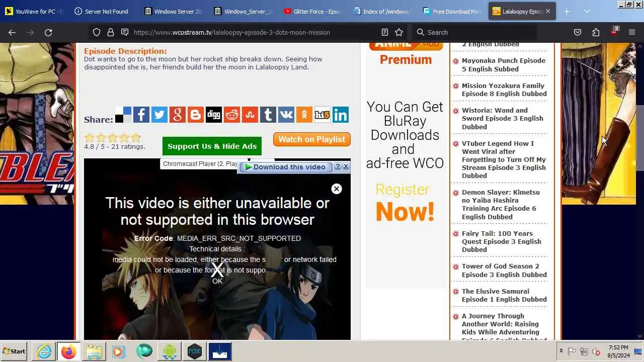Open the uBlock extension badge icon

coord(614,31)
